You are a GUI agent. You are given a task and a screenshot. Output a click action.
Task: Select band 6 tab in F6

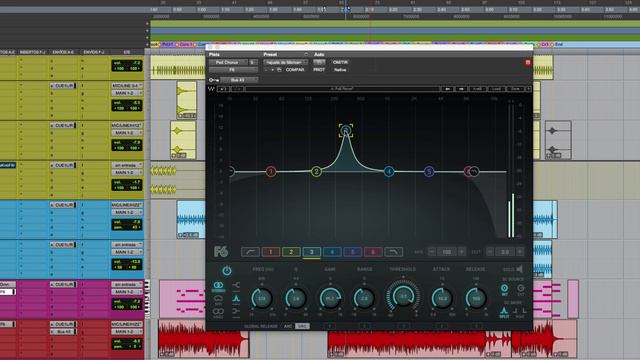point(373,252)
